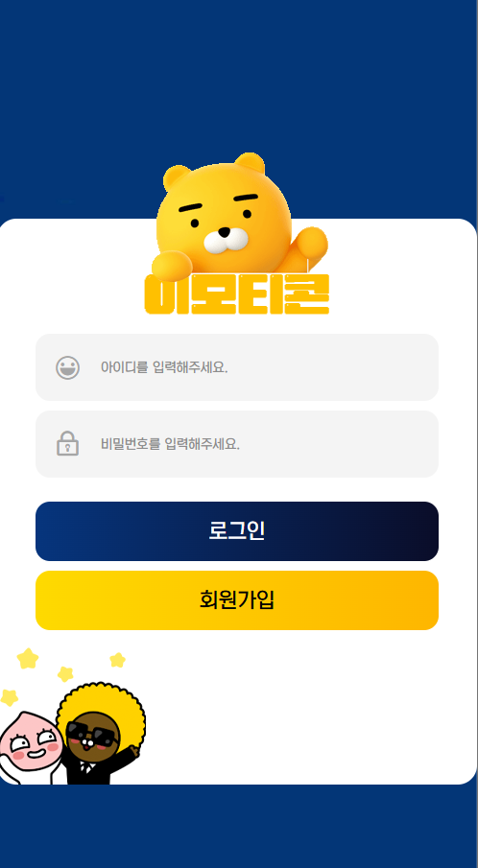Click the padlock icon in password field

(67, 443)
